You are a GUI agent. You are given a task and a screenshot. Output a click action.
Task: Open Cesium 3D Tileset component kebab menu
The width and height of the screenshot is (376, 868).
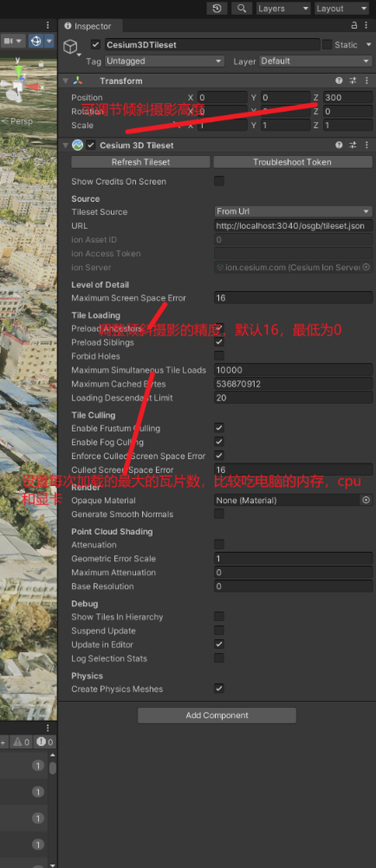coord(366,145)
